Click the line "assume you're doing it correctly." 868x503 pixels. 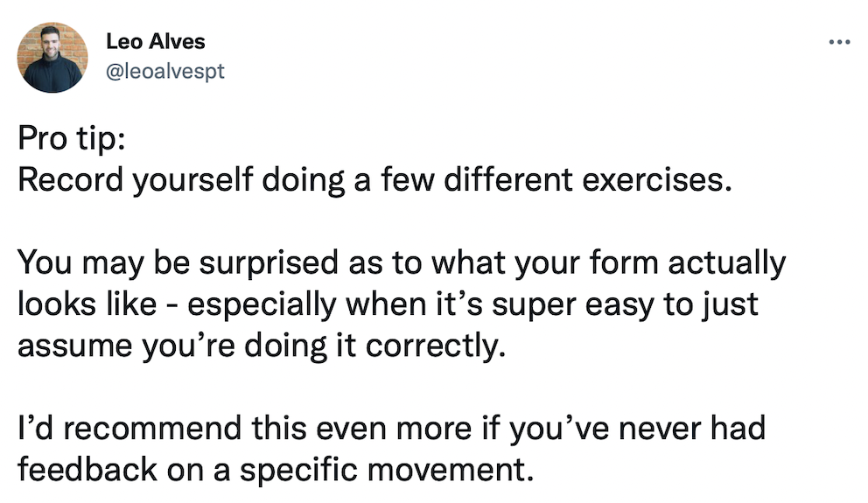click(262, 346)
